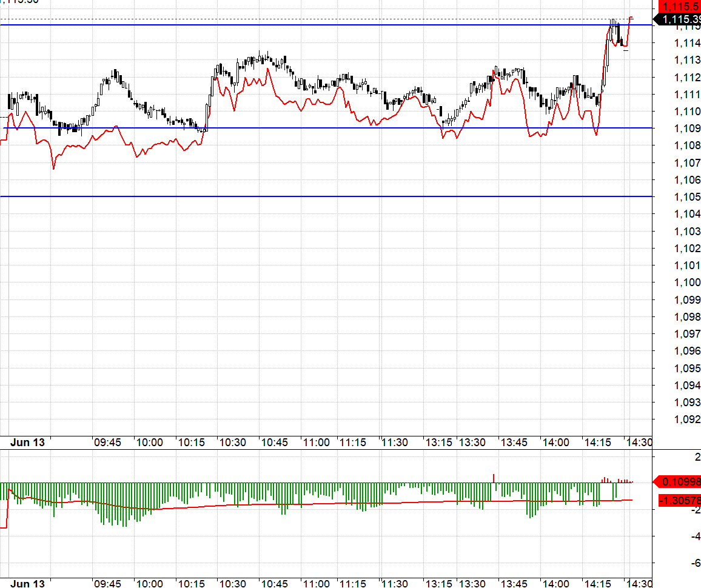Click 14:00 on the indicator panel time axis
The height and width of the screenshot is (588, 701).
555,584
